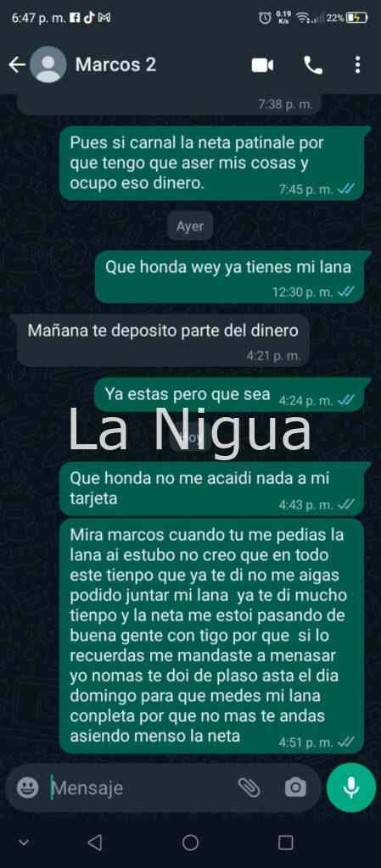The height and width of the screenshot is (868, 381).
Task: Open the camera from message bar
Action: 295,787
